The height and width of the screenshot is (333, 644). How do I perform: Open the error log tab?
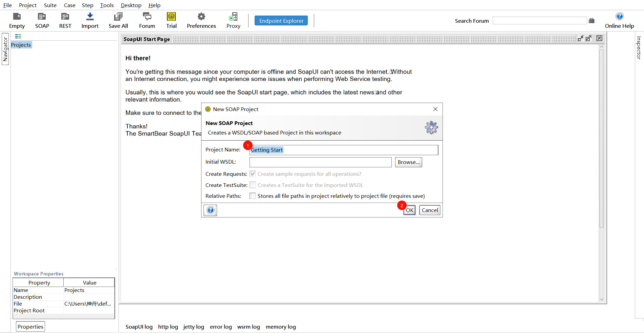point(221,327)
